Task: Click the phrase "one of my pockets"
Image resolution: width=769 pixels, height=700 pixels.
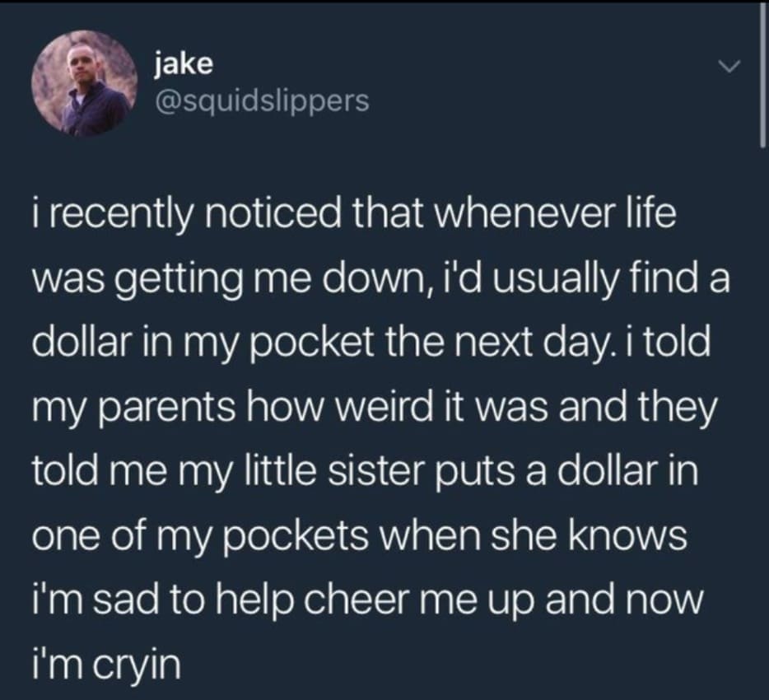Action: pos(200,535)
